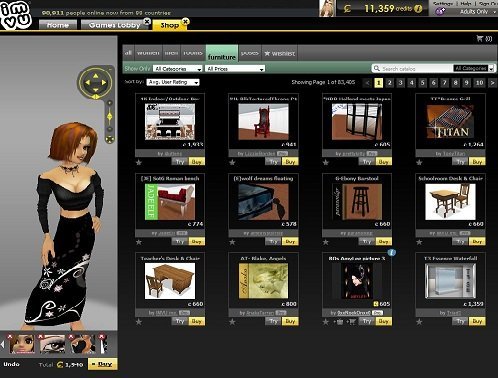
Task: Open the All Prices dropdown
Action: tap(235, 69)
